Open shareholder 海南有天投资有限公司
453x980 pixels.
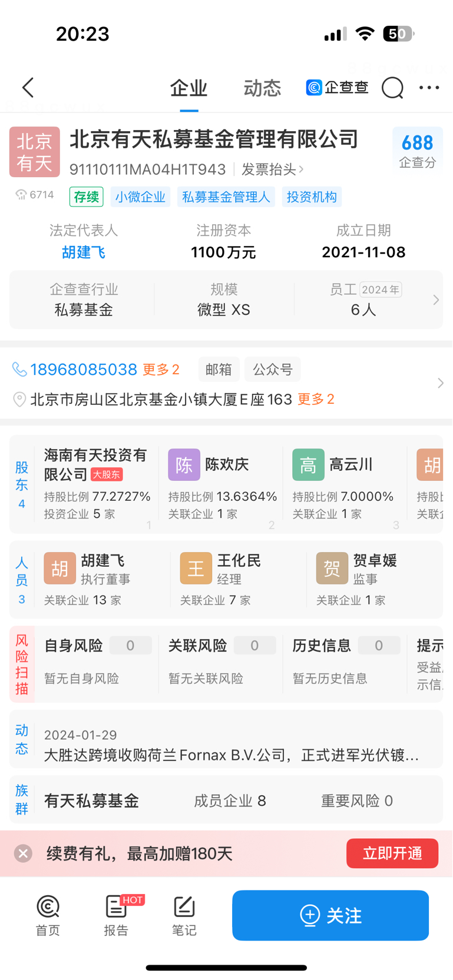[x=95, y=464]
